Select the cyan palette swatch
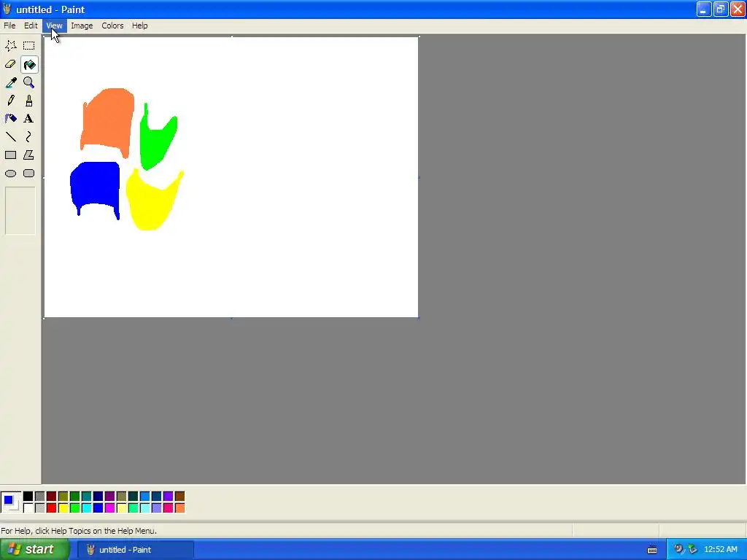 (x=86, y=508)
